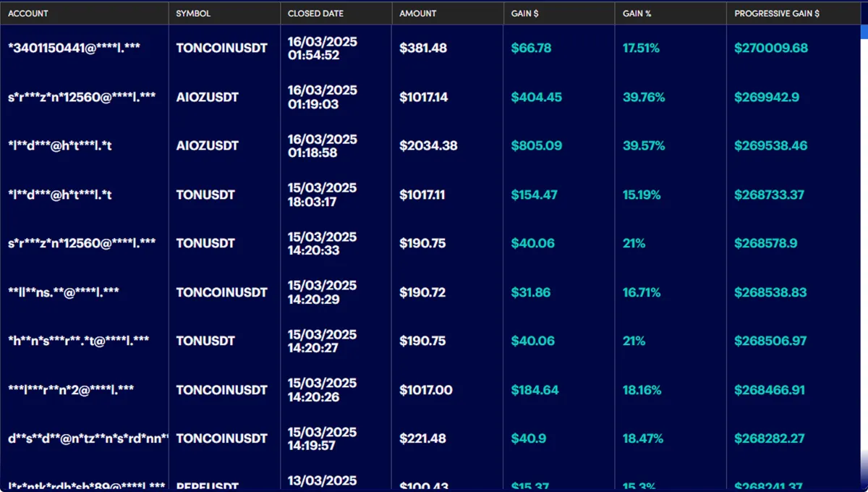Click the GAIN % column header
This screenshot has width=868, height=492.
tap(637, 14)
